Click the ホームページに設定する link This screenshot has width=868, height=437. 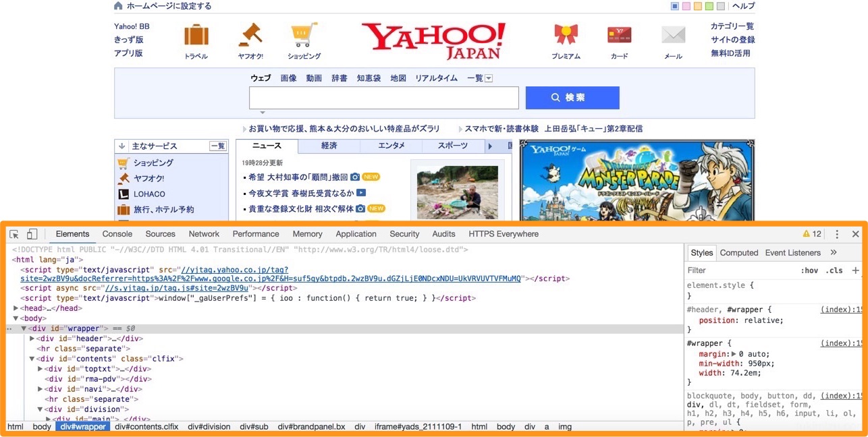point(169,6)
